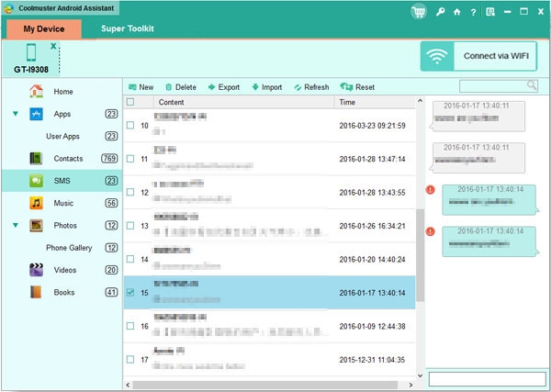
Task: Click time 2016-03-23 09:21:59
Action: [372, 126]
